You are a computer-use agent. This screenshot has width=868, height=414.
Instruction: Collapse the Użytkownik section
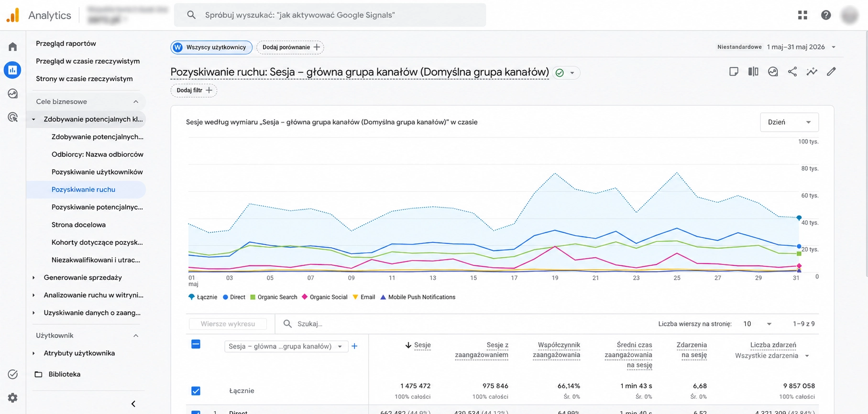[136, 336]
